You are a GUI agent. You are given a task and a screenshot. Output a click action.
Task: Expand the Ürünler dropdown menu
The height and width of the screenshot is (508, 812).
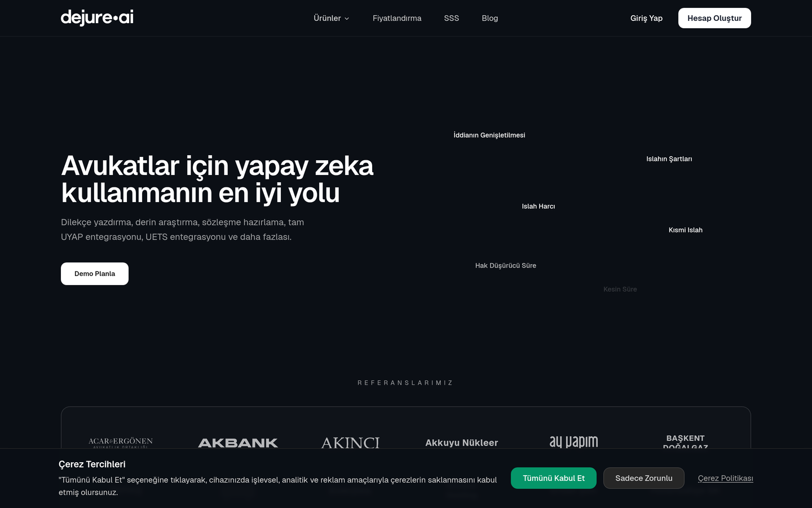[332, 18]
